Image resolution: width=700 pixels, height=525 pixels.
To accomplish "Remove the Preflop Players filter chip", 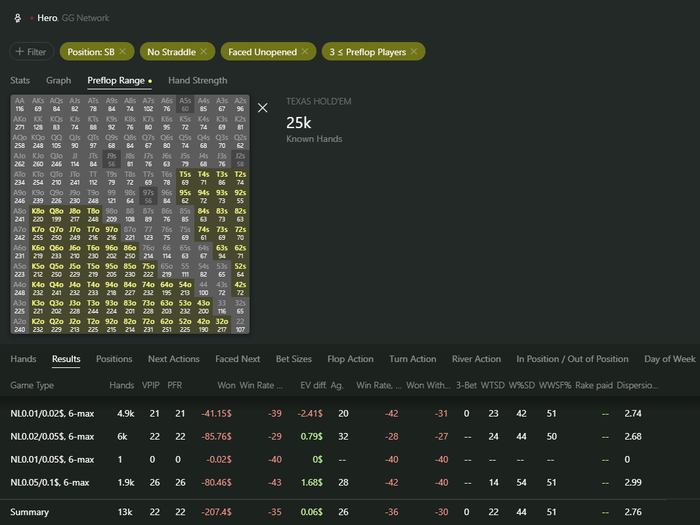I will (x=414, y=51).
